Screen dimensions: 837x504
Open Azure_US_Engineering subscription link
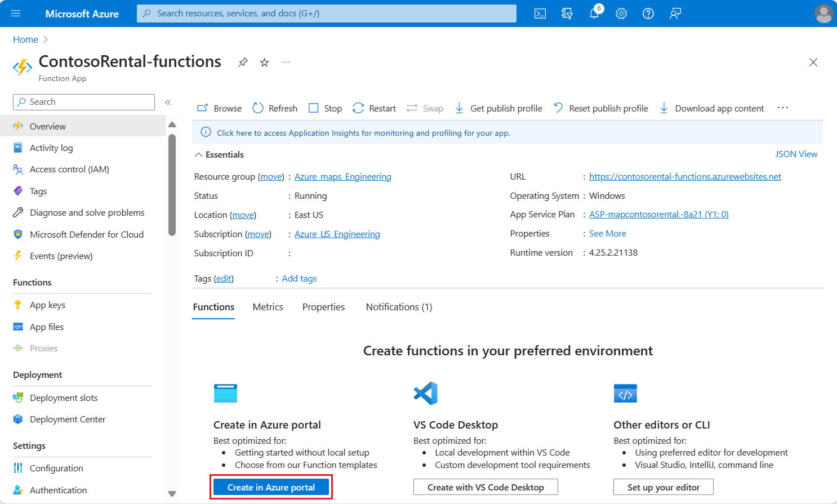(337, 234)
